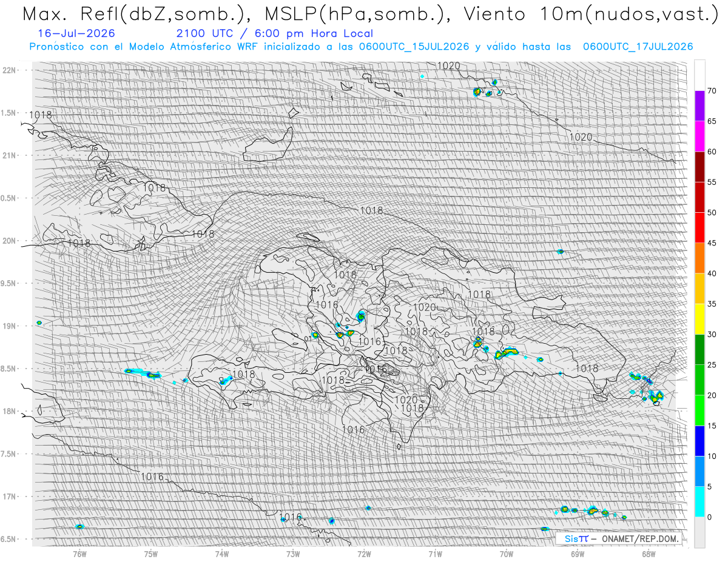Click the '70W' longitude label
This screenshot has height=562, width=728.
[x=507, y=553]
